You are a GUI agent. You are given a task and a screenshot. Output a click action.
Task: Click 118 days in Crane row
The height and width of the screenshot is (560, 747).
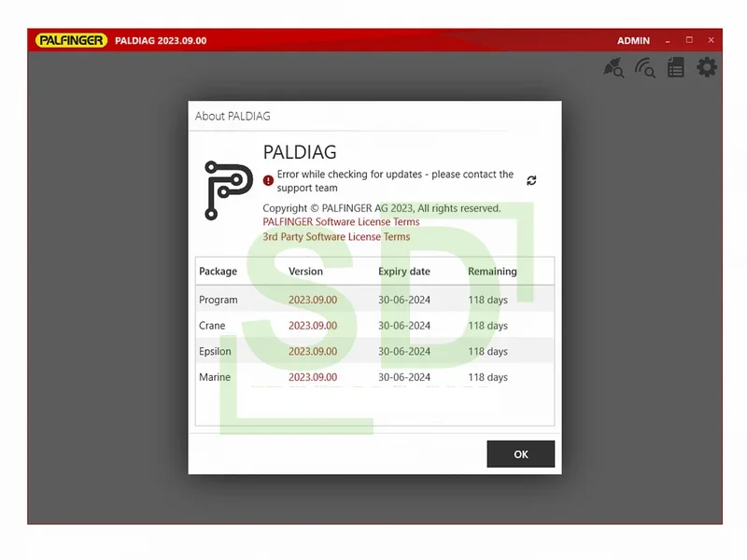(487, 326)
